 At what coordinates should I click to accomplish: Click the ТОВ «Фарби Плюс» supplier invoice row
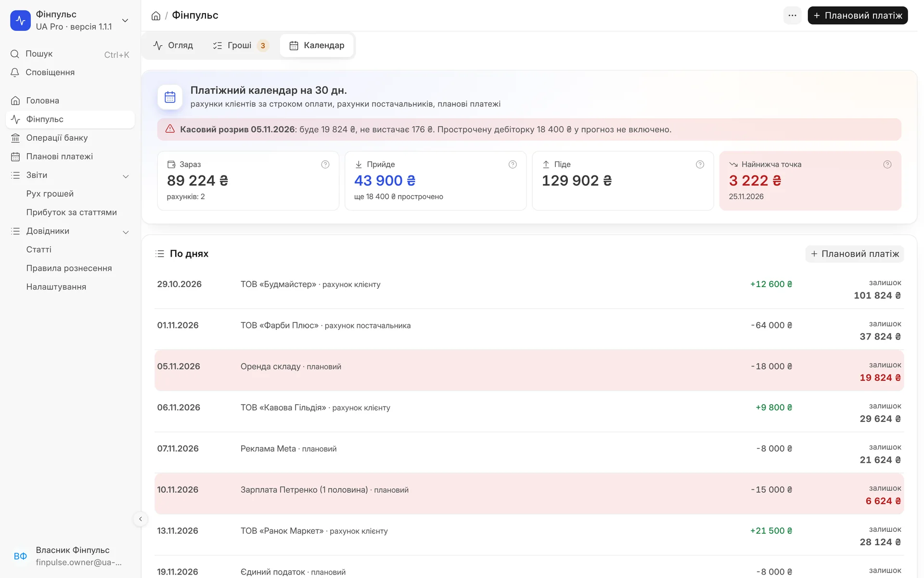click(x=529, y=329)
